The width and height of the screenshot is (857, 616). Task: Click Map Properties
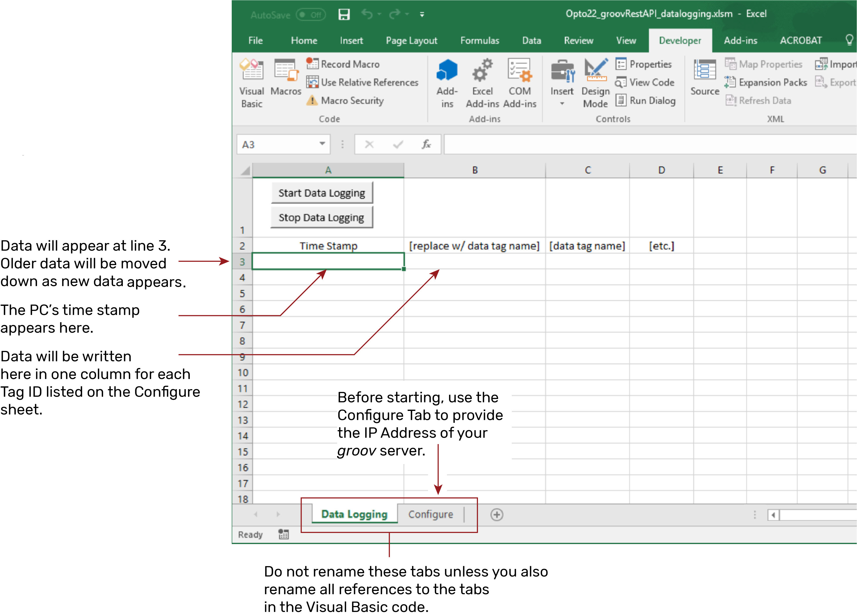pos(763,64)
